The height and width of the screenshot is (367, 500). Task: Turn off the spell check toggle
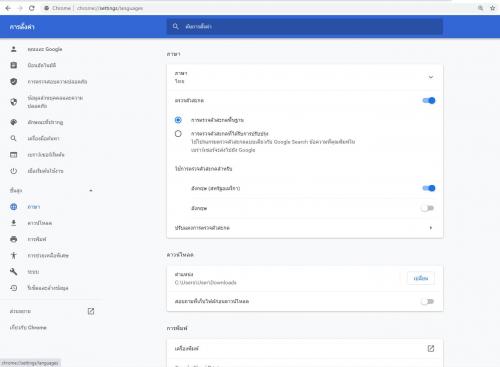(x=429, y=100)
